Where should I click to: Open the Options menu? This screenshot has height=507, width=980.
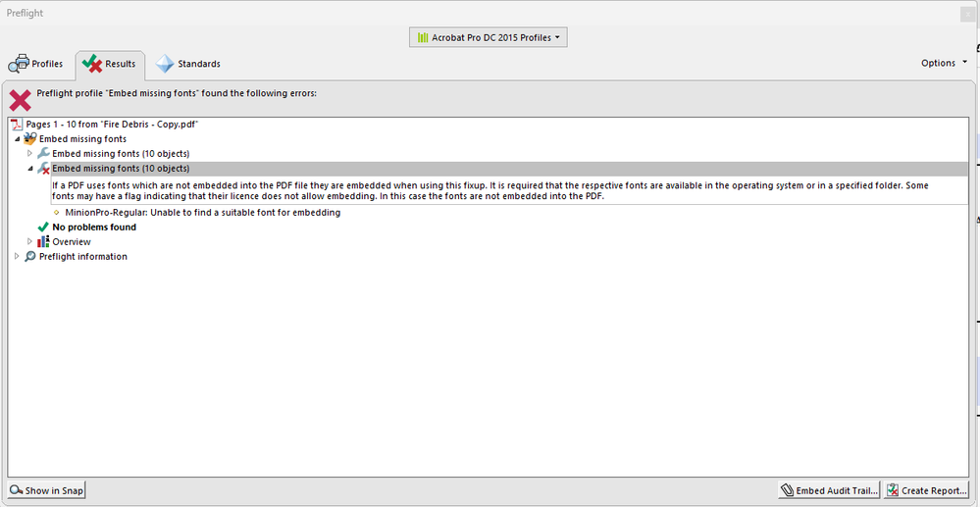(943, 63)
